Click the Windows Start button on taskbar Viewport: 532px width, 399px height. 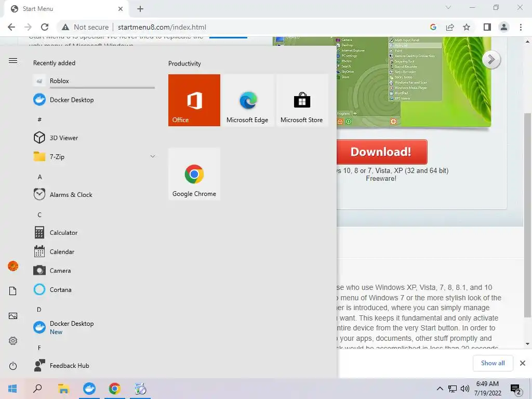tap(12, 389)
